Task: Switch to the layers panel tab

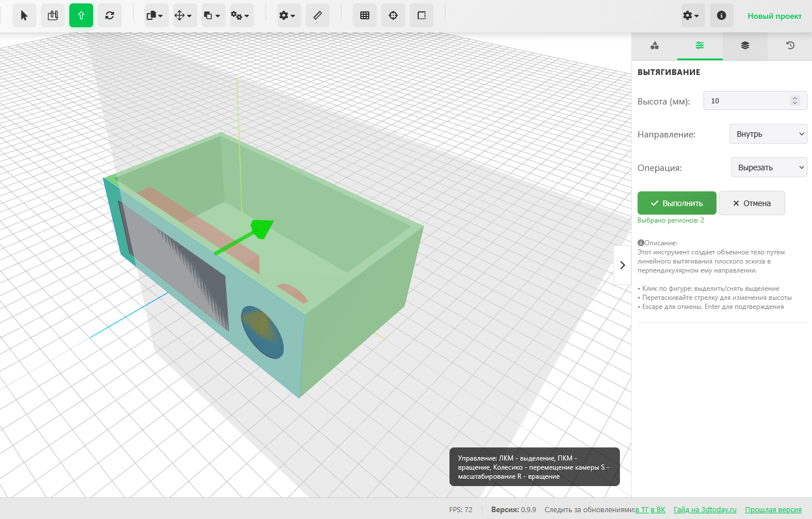Action: pos(745,45)
